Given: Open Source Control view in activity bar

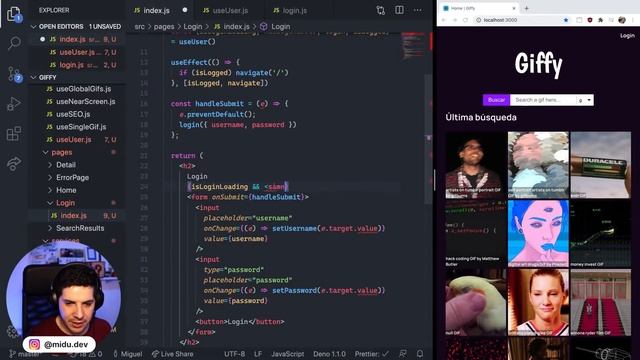Looking at the screenshot, I should tap(14, 74).
